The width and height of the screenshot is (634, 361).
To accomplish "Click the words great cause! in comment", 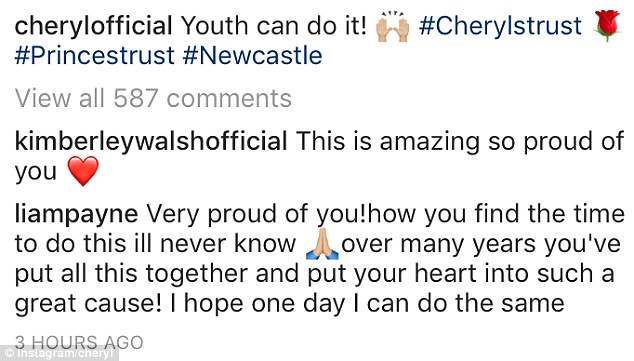I will [x=88, y=303].
